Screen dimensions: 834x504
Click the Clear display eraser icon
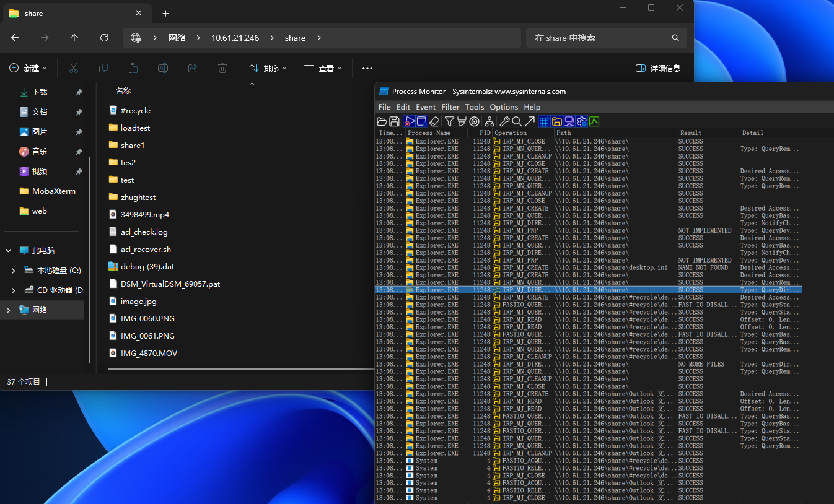(x=434, y=121)
